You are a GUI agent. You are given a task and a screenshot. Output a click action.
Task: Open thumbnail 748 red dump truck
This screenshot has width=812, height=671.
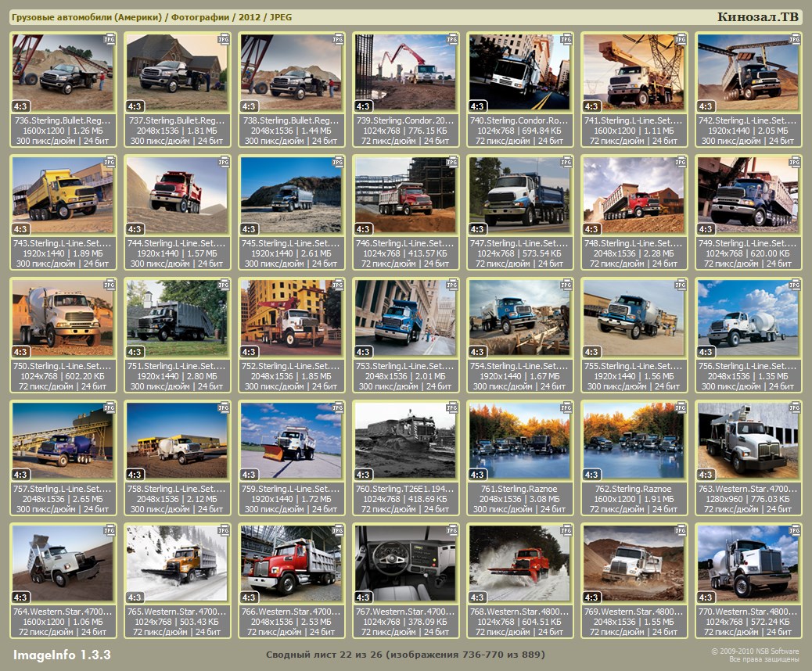(634, 196)
